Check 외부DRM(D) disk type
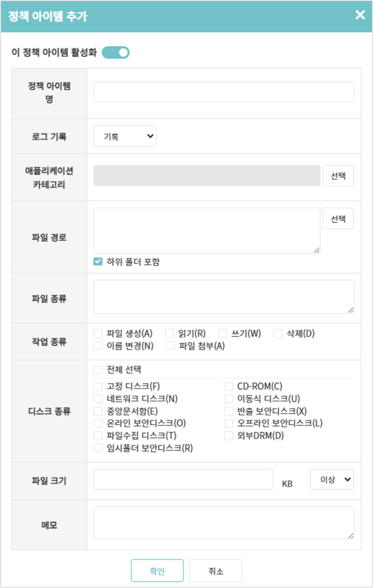 (228, 435)
